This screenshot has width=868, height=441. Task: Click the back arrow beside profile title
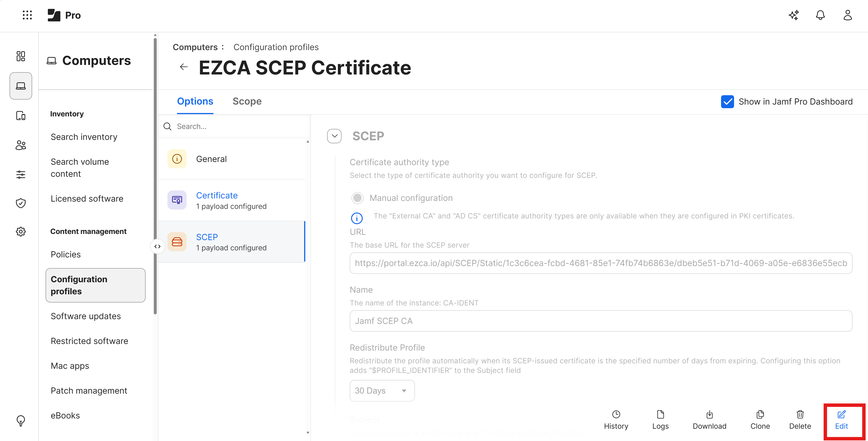pyautogui.click(x=184, y=67)
